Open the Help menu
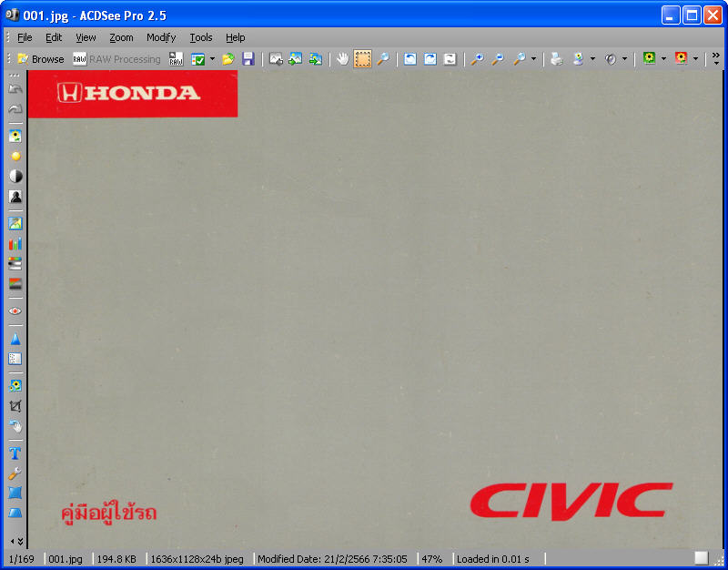Viewport: 728px width, 570px height. (236, 37)
